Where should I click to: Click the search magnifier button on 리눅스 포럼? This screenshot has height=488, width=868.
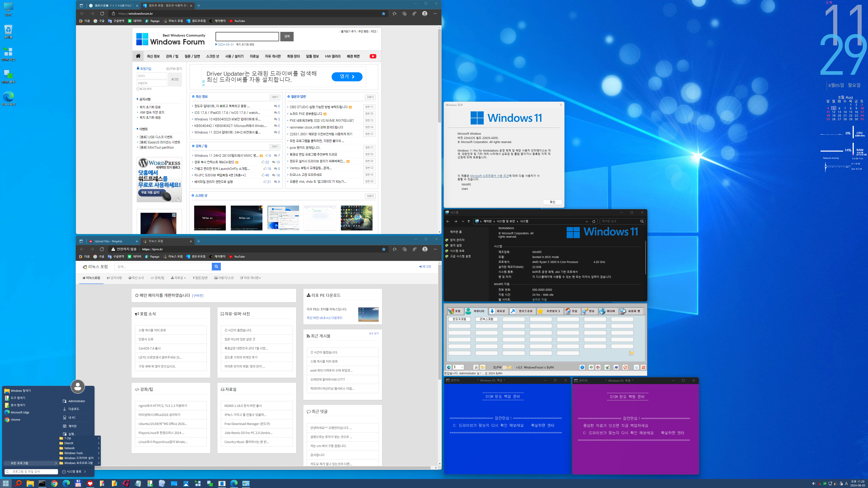pyautogui.click(x=216, y=266)
